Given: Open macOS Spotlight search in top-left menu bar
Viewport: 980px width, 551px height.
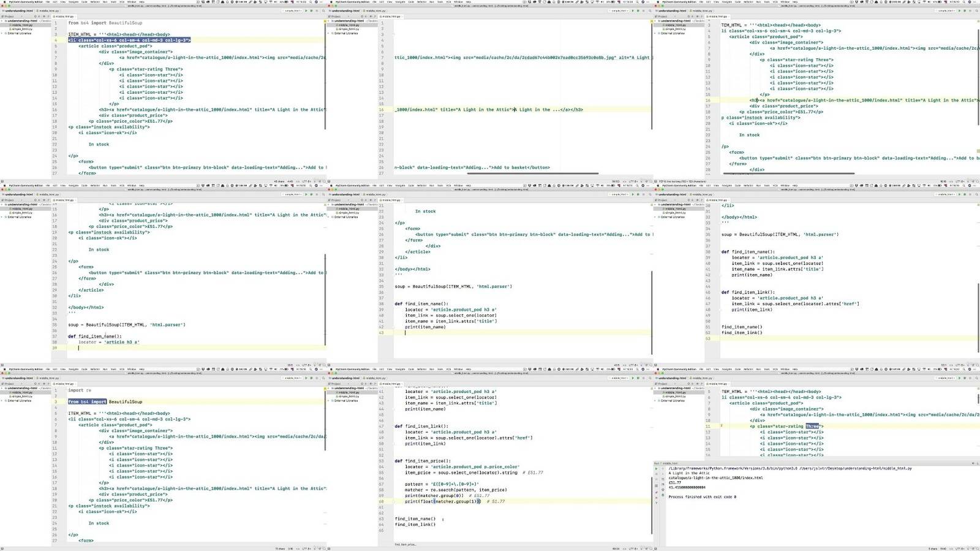Looking at the screenshot, I should coord(311,2).
